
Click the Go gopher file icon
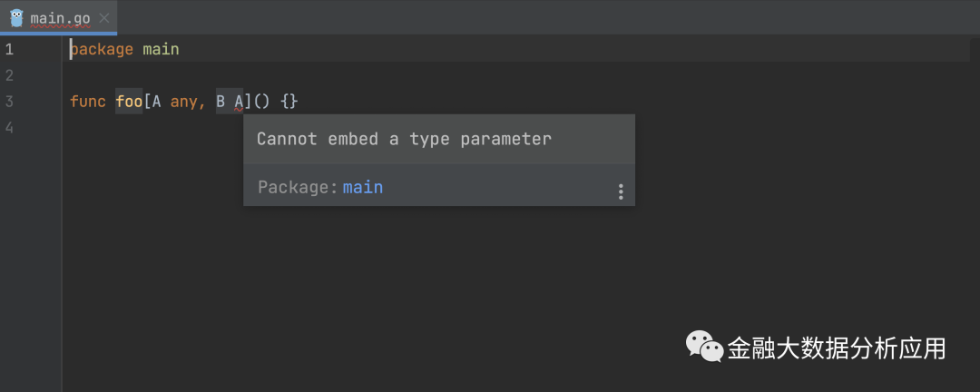point(16,17)
